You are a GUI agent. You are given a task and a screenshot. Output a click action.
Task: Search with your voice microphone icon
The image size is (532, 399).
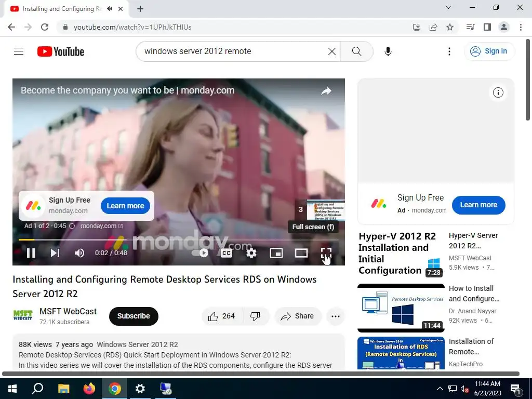point(388,51)
